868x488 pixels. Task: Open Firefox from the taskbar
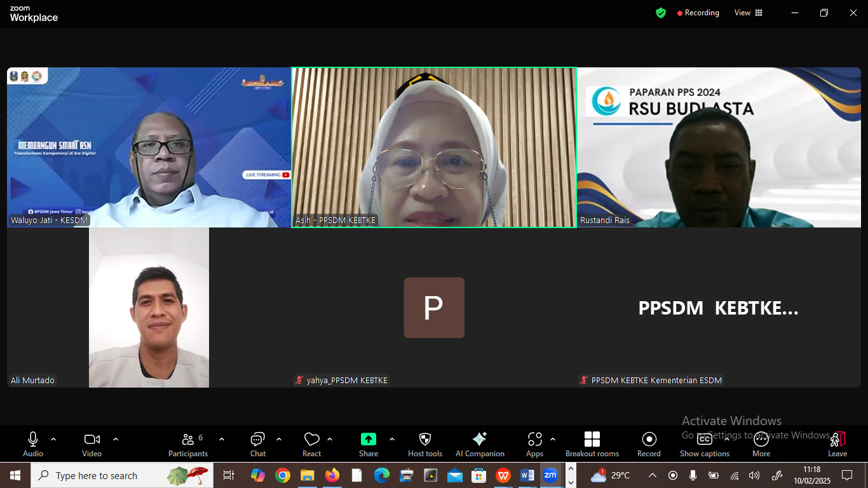(x=332, y=475)
